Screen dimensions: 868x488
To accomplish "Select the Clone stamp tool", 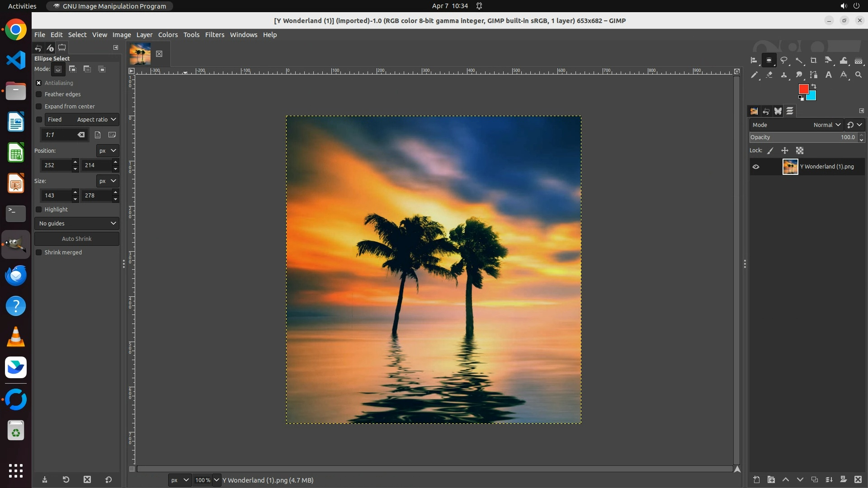I will [784, 75].
